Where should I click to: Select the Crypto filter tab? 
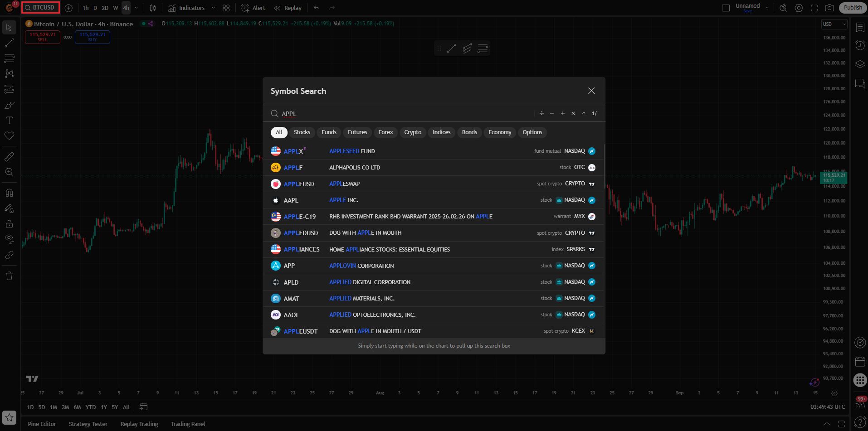coord(413,132)
